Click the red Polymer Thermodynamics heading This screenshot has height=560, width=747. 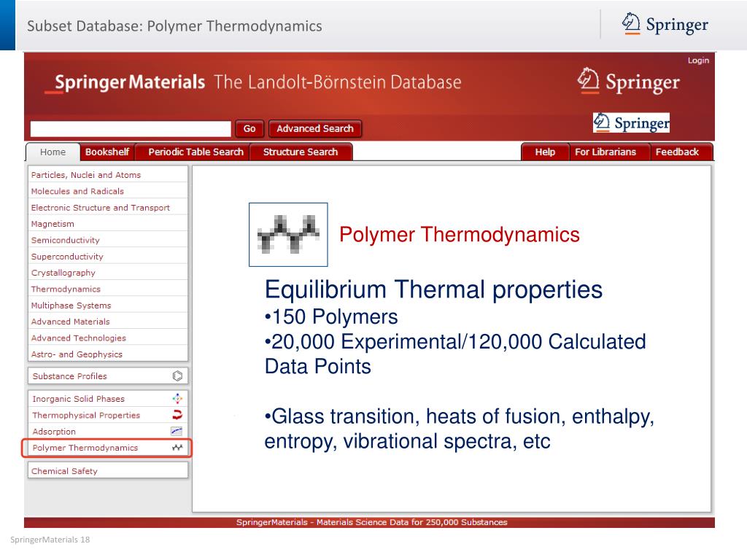[460, 234]
